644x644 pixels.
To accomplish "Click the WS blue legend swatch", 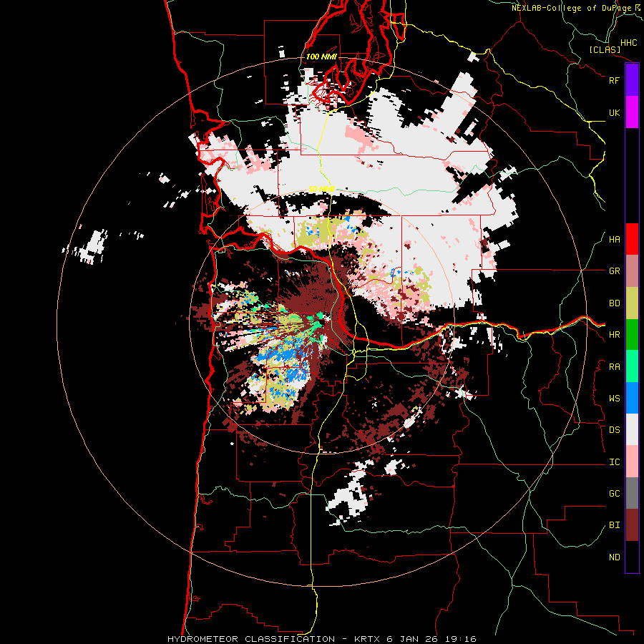I will [x=632, y=398].
